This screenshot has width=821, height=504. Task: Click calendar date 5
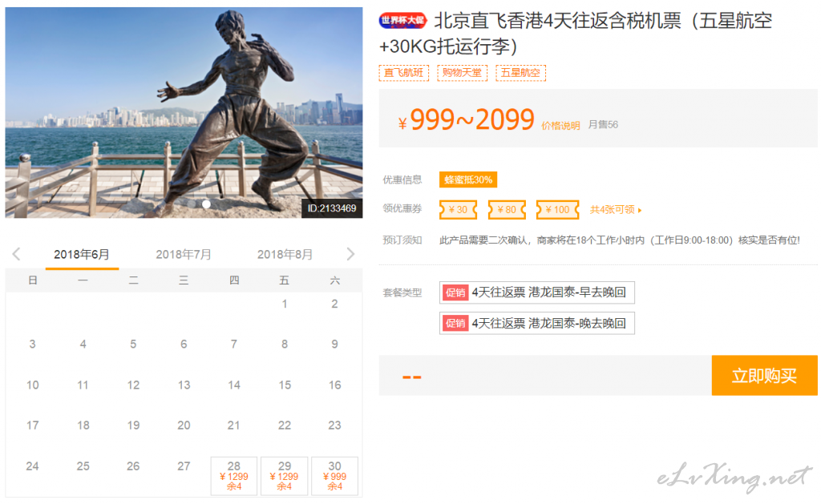tap(133, 345)
